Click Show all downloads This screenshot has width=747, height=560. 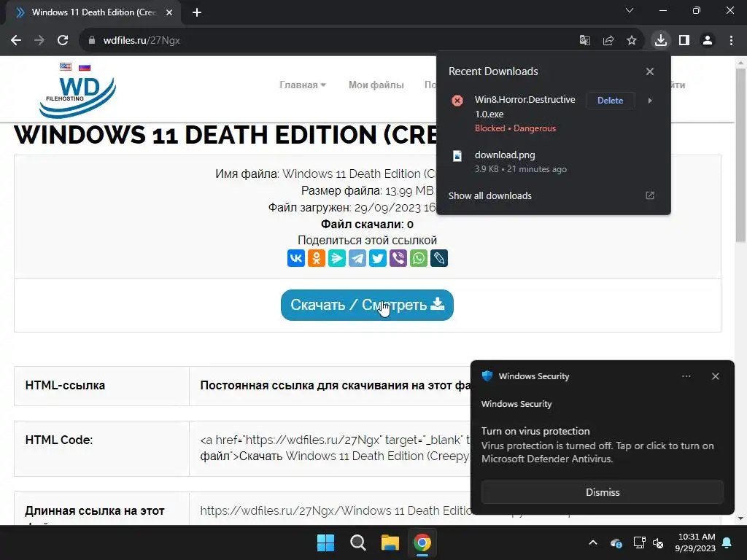pyautogui.click(x=489, y=195)
